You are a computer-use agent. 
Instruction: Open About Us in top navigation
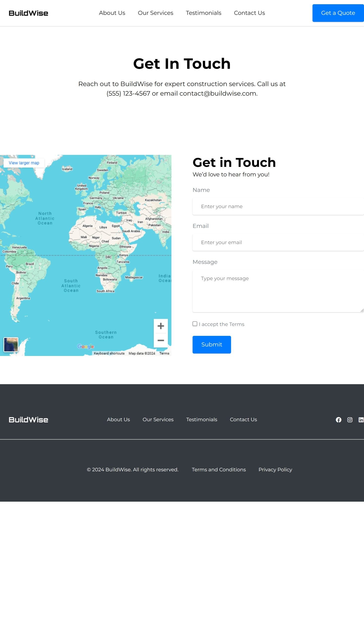112,13
